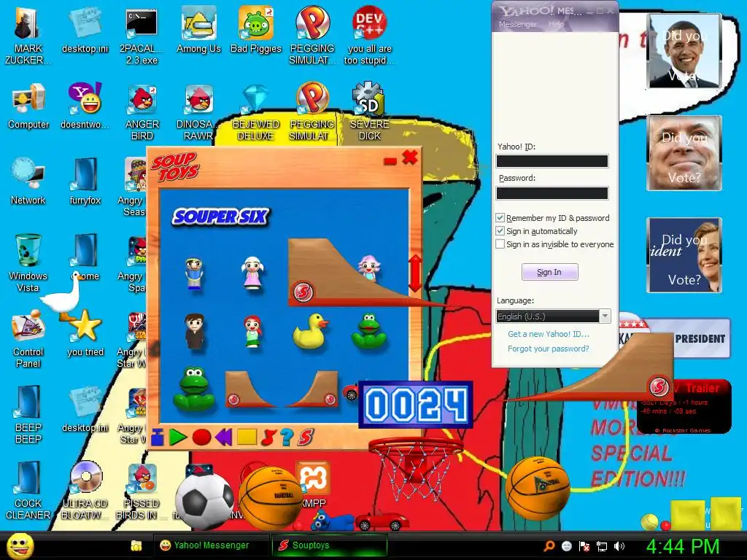Click the smiley face Start button
Viewport: 747px width, 560px height.
point(20,545)
